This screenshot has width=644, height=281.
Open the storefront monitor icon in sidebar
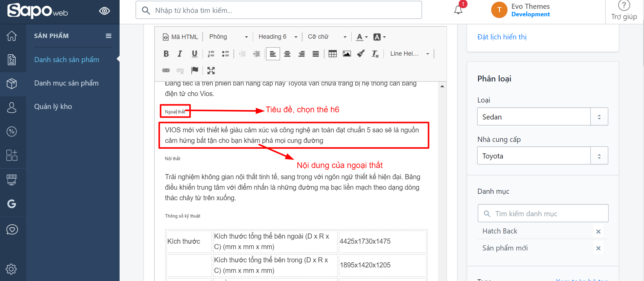click(12, 179)
